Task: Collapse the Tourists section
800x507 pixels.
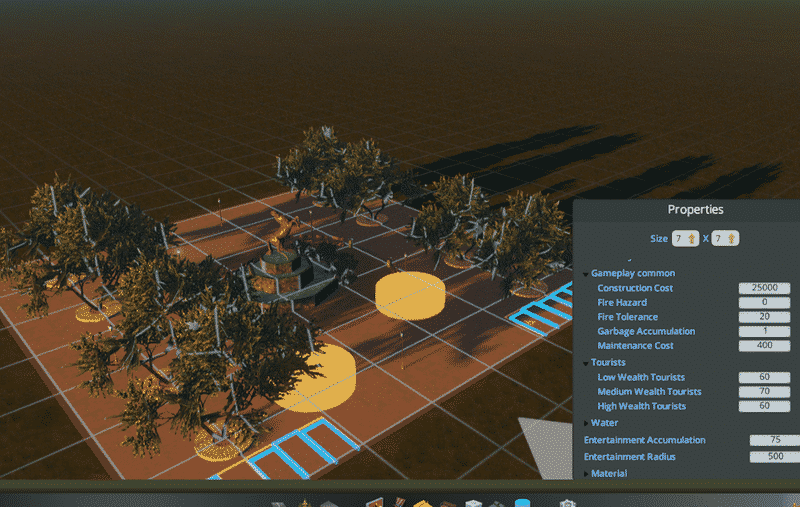Action: pyautogui.click(x=587, y=362)
